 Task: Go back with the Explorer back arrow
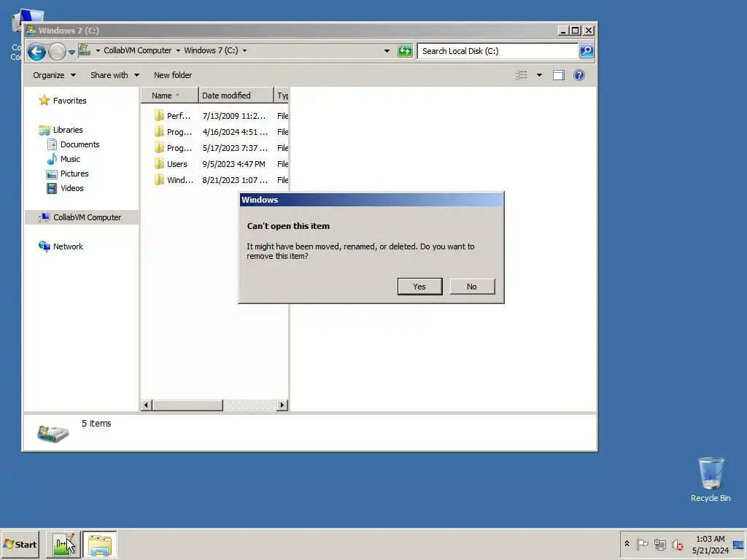36,52
